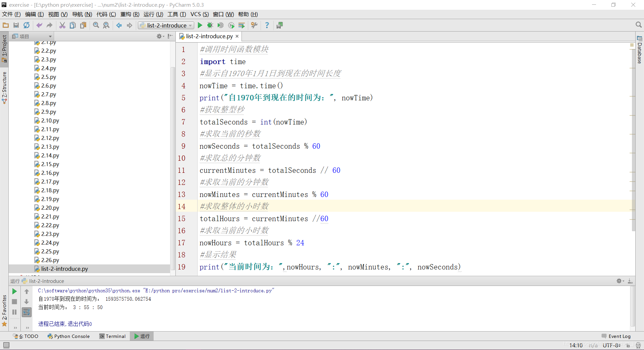Image resolution: width=644 pixels, height=350 pixels.
Task: Click the profile/concurrency run icon
Action: coord(231,25)
